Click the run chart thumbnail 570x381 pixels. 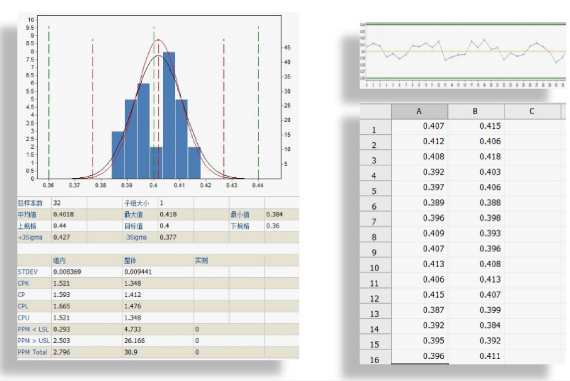(x=463, y=55)
